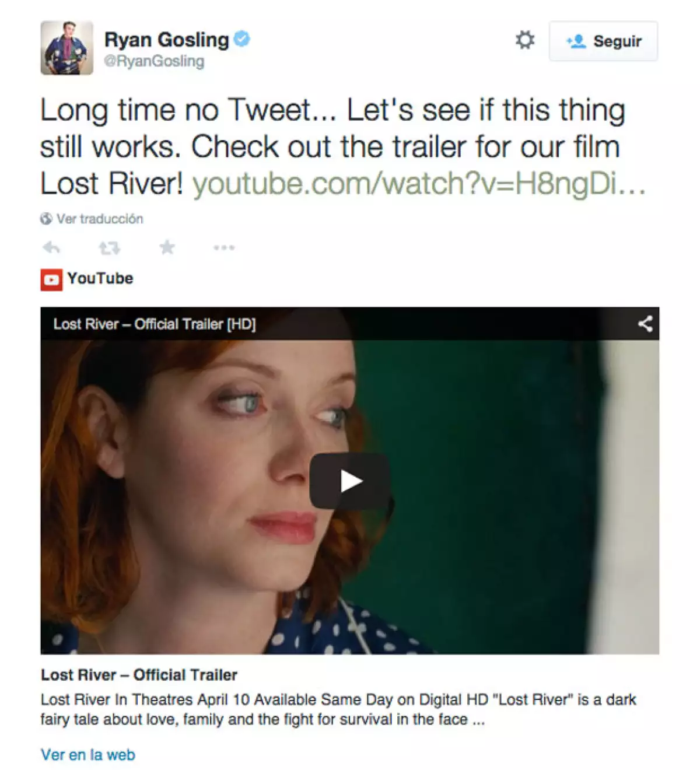Click the video title Lost River – Official Trailer [HD]
Viewport: 700px width, 770px height.
pos(155,324)
